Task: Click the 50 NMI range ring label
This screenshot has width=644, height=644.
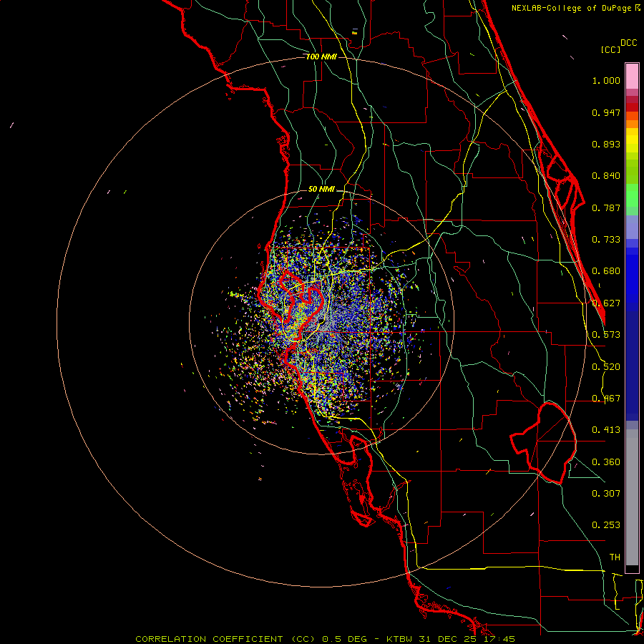Action: coord(321,190)
